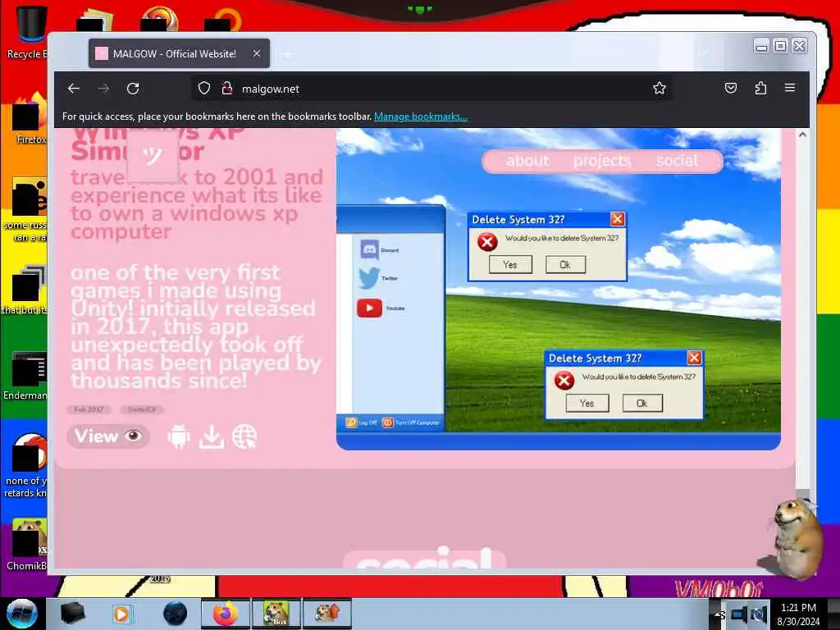Open a new browser tab
840x630 pixels.
point(288,54)
